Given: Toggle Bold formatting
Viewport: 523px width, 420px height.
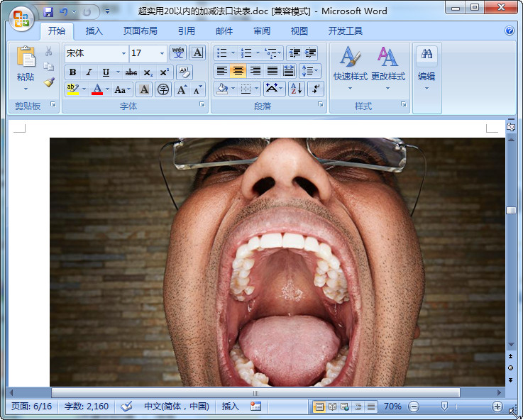Looking at the screenshot, I should click(72, 72).
